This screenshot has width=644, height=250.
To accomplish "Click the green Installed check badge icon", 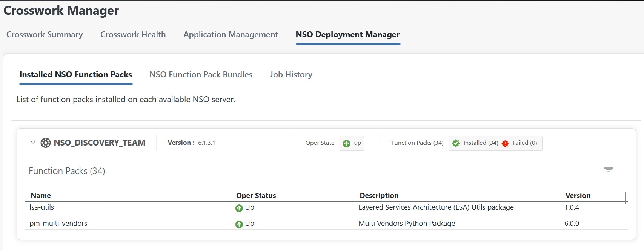I will [456, 143].
